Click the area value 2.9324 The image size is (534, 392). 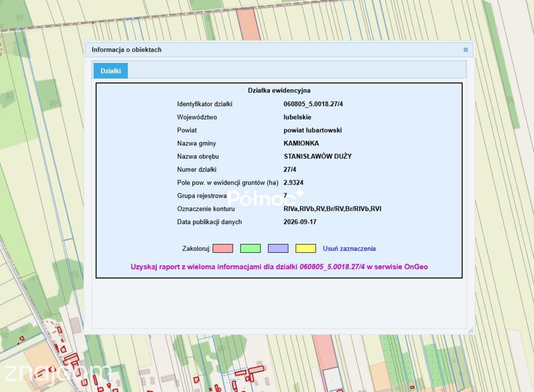click(x=293, y=182)
